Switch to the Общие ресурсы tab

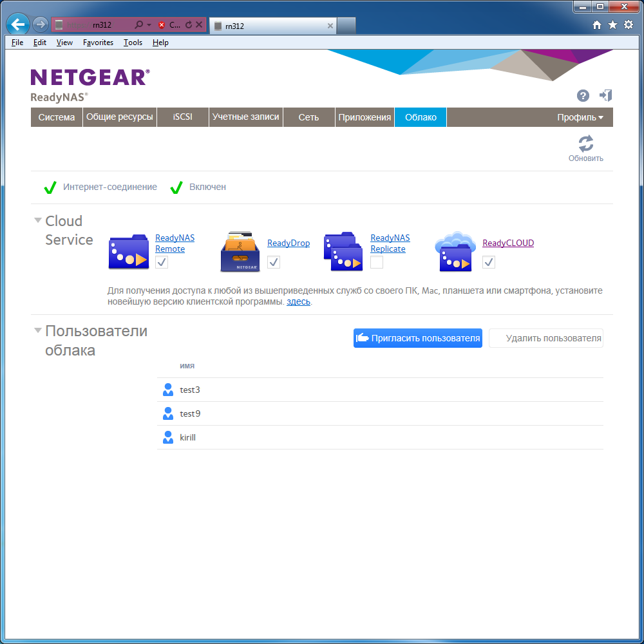120,117
